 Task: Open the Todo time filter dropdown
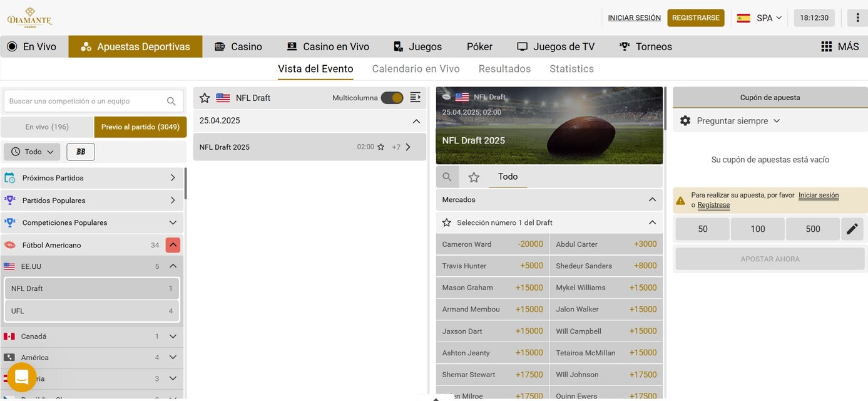(x=32, y=152)
